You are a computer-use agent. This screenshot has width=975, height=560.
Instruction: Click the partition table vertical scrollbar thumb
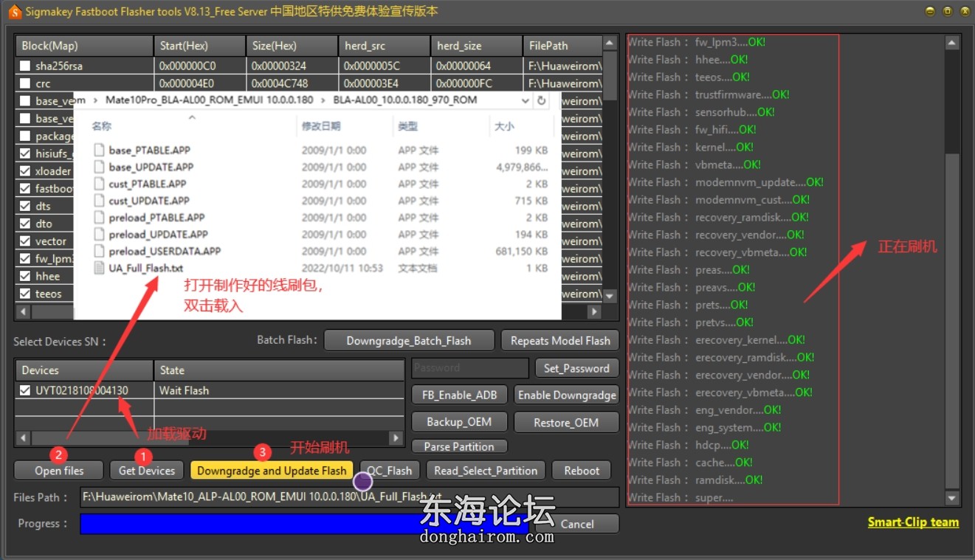coord(610,76)
